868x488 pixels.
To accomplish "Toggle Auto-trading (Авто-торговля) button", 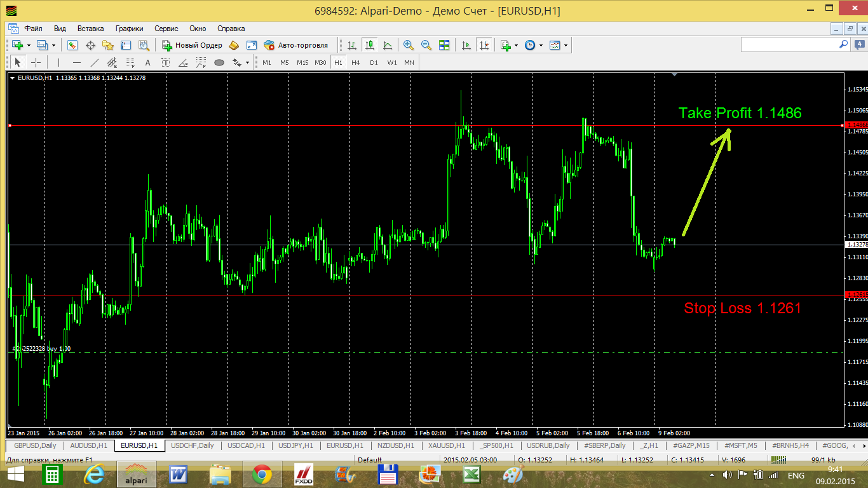I will pos(296,45).
